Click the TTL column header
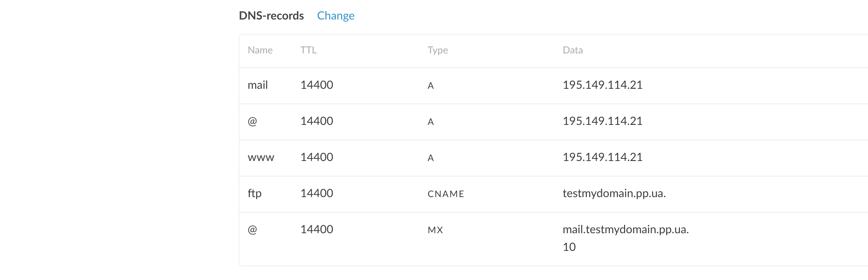 pyautogui.click(x=308, y=50)
